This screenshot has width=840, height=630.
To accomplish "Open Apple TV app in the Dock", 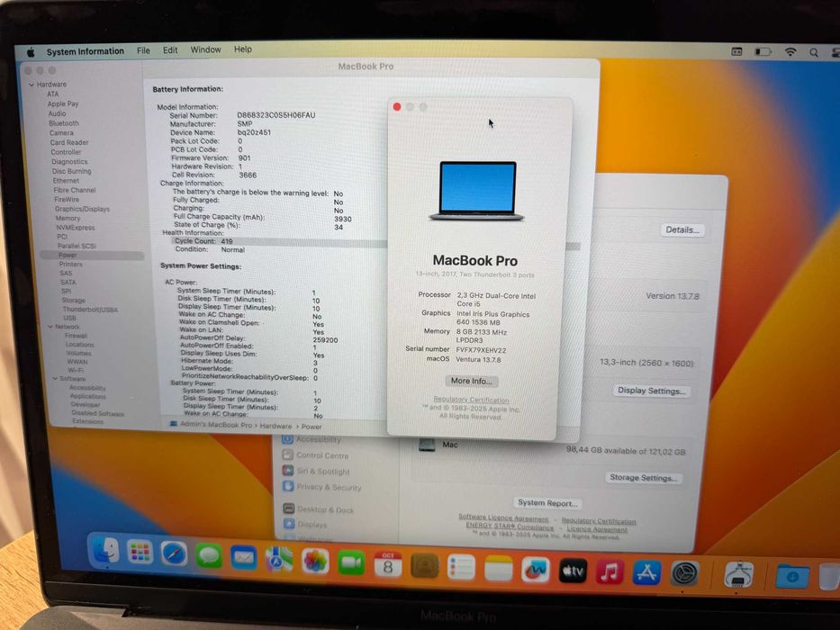I will pos(573,571).
